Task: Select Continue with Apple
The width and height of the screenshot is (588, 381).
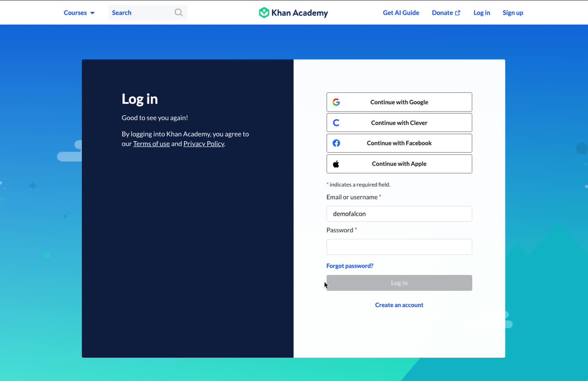Action: 399,164
